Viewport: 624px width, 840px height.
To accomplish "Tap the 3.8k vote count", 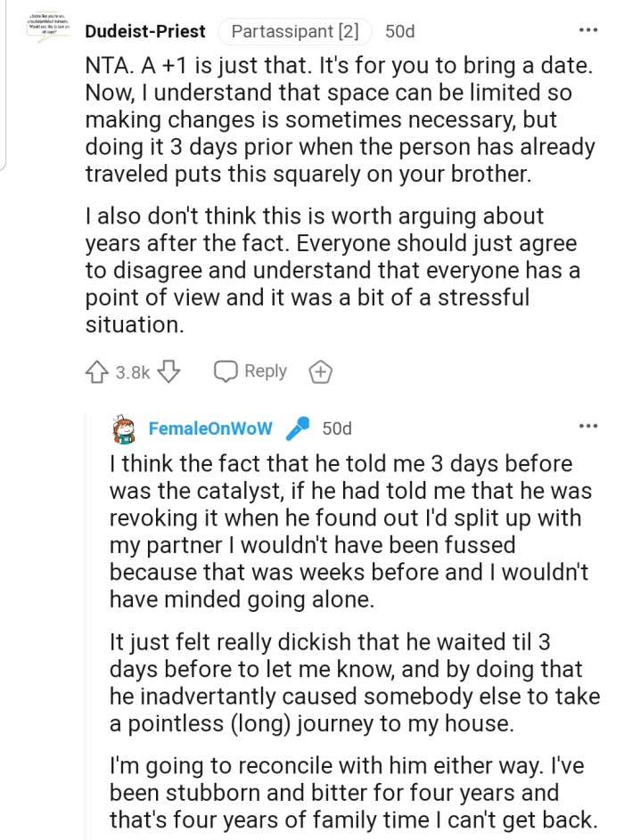I will pyautogui.click(x=133, y=372).
